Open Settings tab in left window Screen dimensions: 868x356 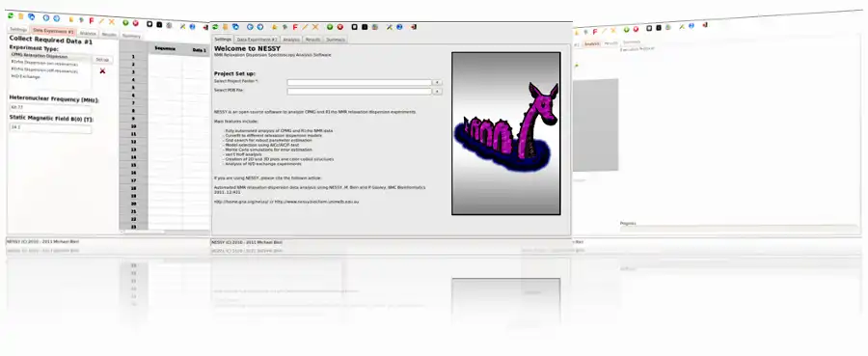[18, 29]
